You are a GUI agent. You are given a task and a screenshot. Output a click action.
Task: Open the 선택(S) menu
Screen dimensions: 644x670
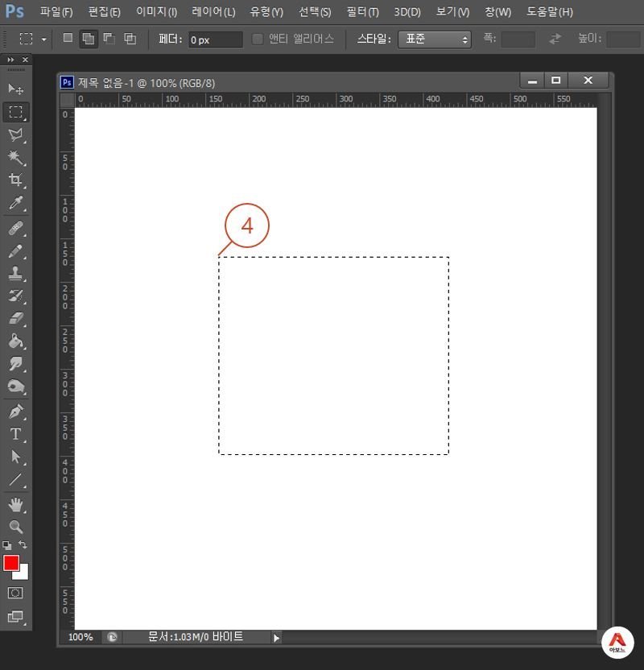(314, 11)
